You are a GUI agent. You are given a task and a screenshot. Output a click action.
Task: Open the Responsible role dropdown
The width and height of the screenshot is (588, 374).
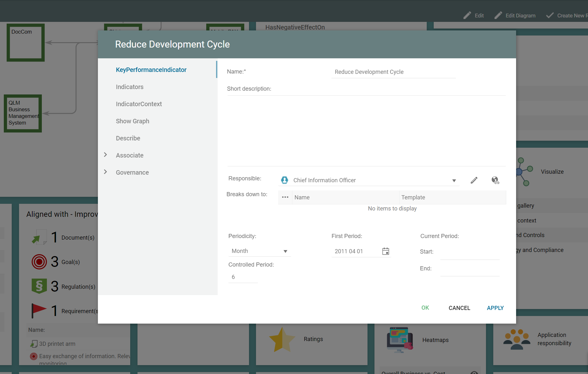pyautogui.click(x=454, y=181)
